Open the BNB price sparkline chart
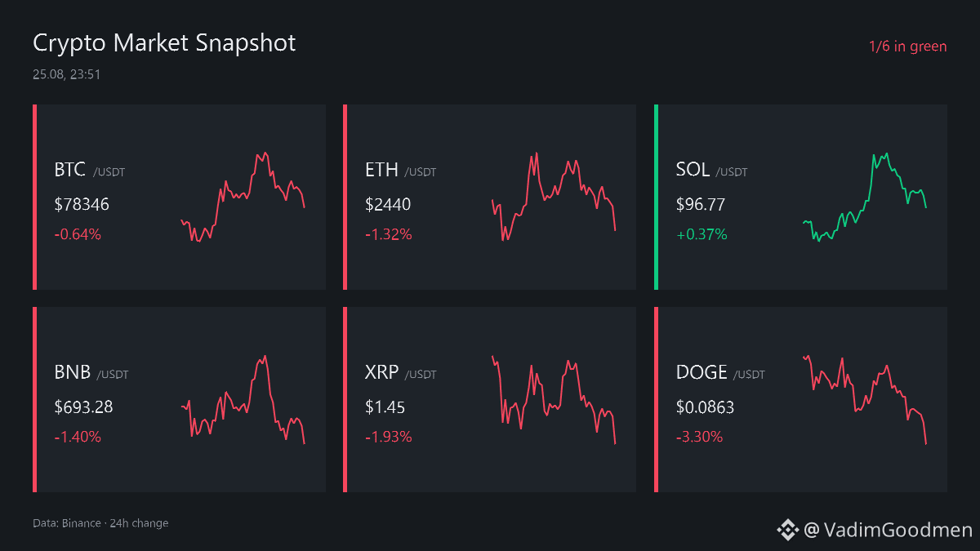This screenshot has width=980, height=551. point(243,400)
